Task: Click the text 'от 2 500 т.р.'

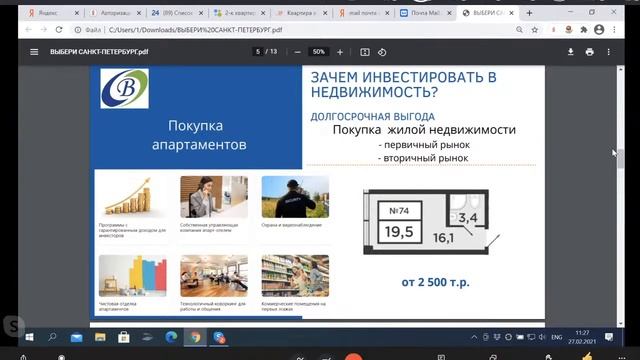Action: point(436,282)
